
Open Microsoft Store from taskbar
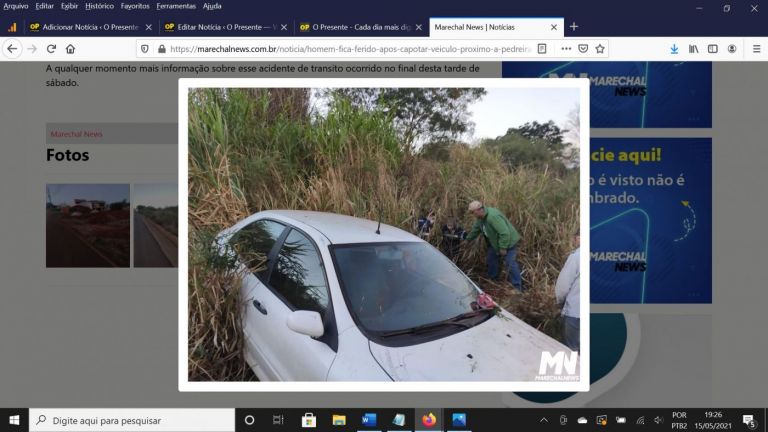tap(309, 420)
